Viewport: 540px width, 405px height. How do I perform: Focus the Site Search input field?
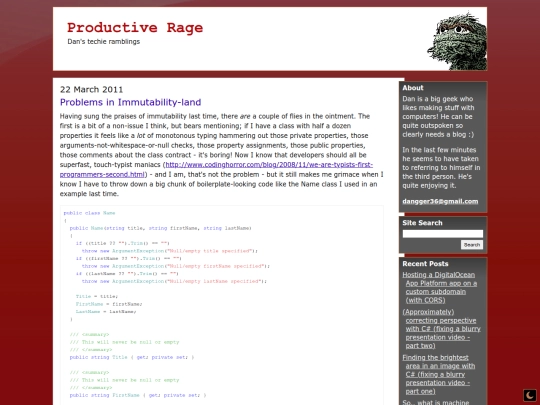pyautogui.click(x=443, y=234)
